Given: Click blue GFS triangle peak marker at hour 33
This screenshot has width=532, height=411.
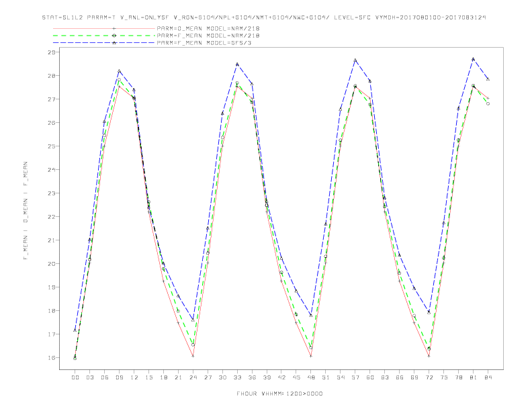Looking at the screenshot, I should pos(237,64).
